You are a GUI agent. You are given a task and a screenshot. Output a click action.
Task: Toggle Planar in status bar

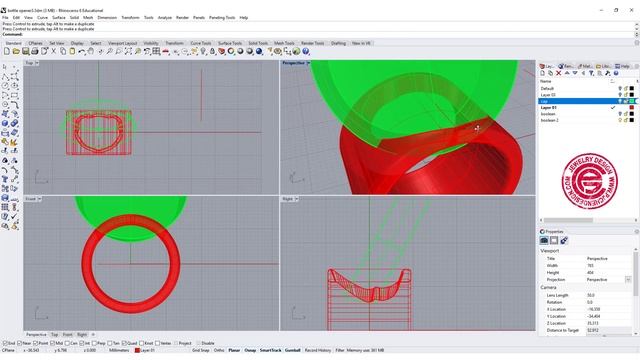[x=234, y=350]
